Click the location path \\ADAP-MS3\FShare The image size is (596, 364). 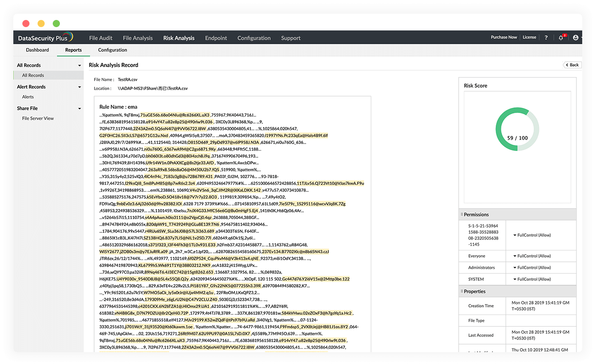click(x=153, y=88)
